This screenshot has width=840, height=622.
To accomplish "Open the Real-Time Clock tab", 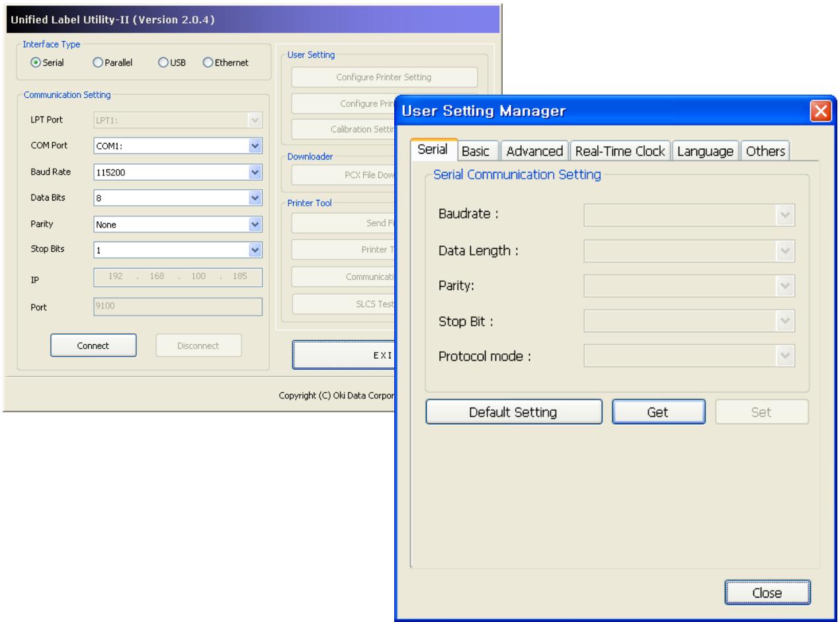I will pyautogui.click(x=622, y=152).
